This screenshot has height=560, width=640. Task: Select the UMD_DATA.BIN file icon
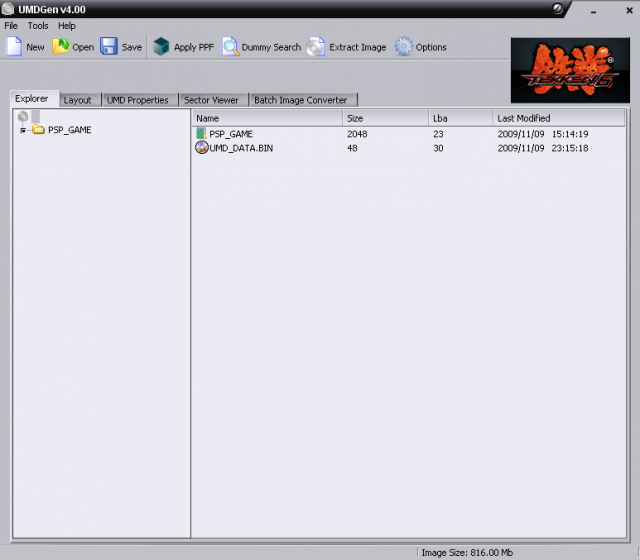pos(201,148)
